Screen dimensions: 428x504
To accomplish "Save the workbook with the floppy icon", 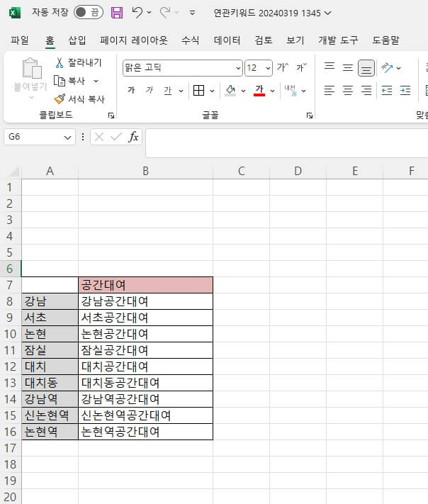I will click(117, 13).
